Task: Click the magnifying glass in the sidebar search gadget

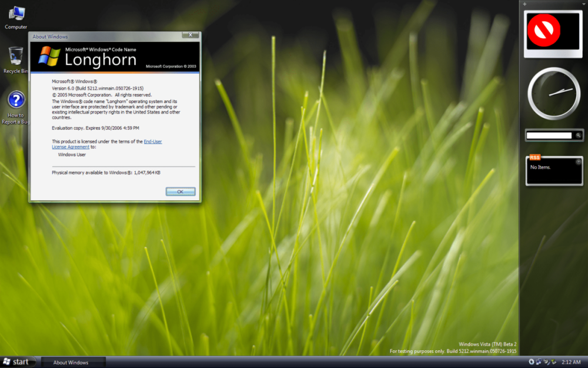Action: [578, 135]
